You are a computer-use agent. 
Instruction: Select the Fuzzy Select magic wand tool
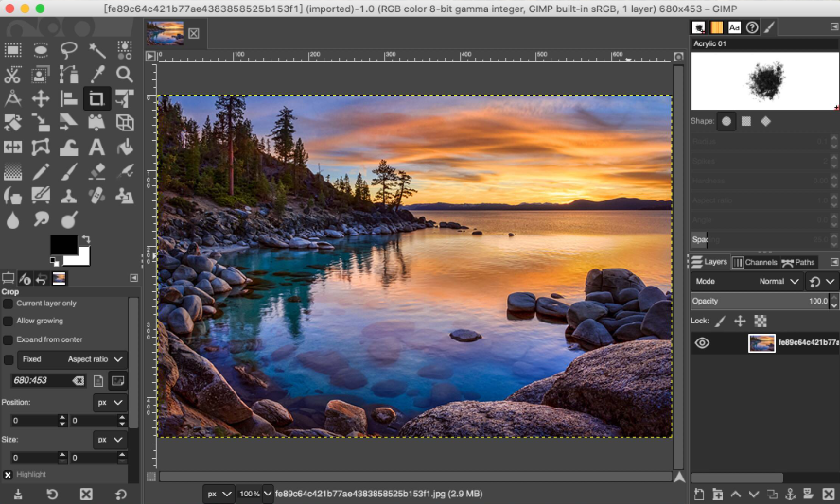tap(96, 50)
